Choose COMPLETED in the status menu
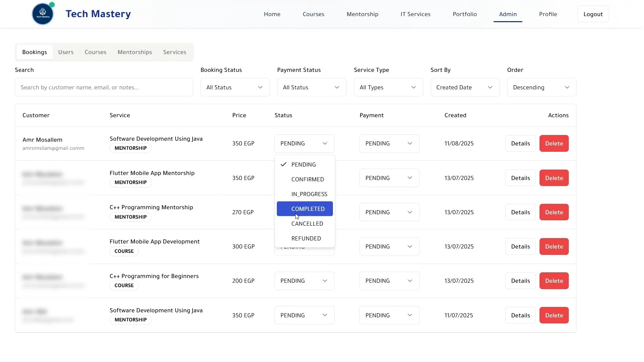Screen dimensions: 644x362 [x=305, y=209]
